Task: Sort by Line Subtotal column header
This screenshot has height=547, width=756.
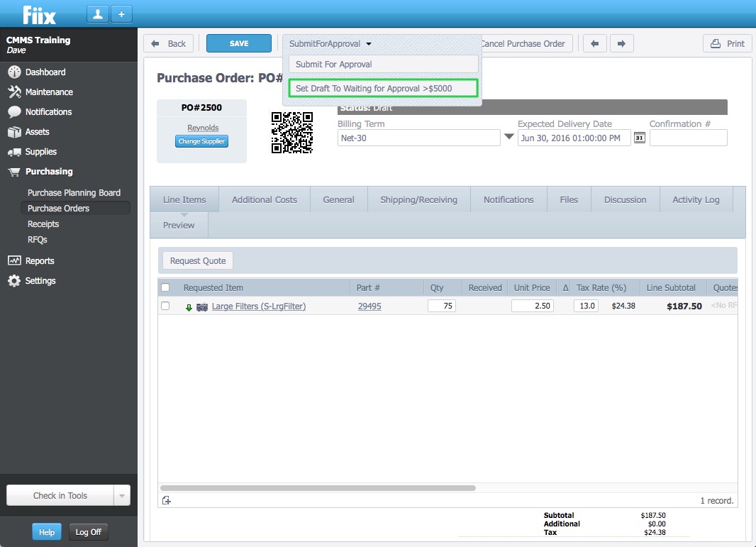Action: tap(671, 288)
